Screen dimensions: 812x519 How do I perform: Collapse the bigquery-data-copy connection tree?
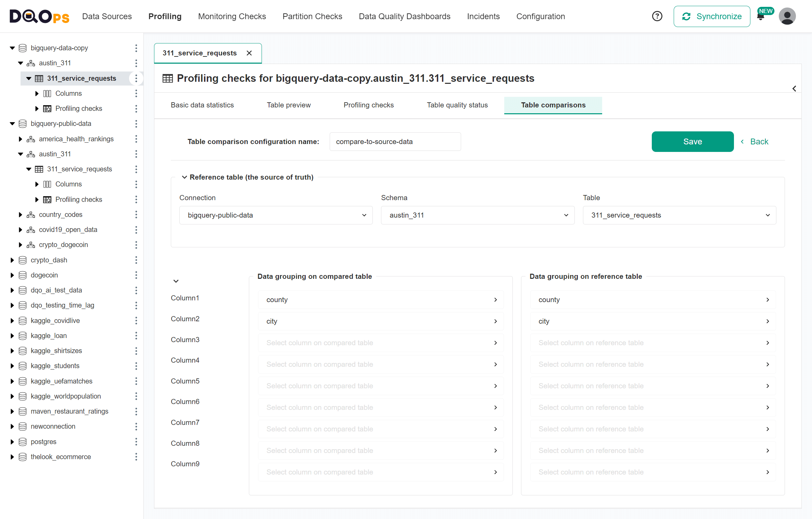[12, 48]
